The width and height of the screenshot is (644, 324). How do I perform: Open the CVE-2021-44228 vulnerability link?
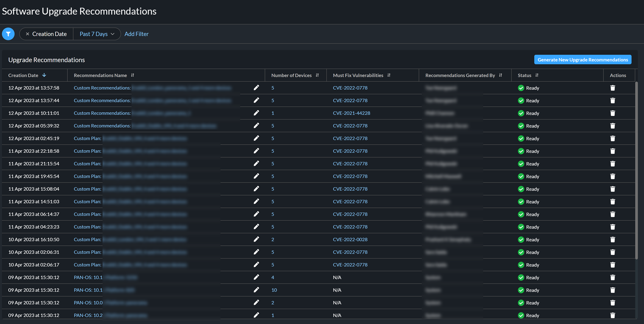point(351,113)
